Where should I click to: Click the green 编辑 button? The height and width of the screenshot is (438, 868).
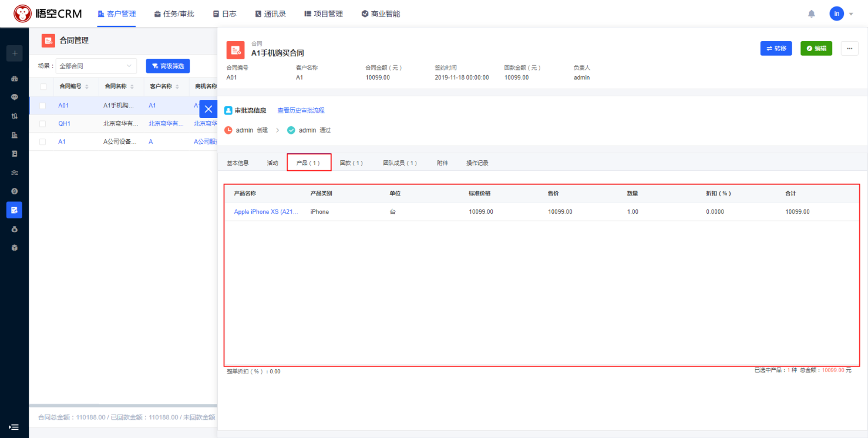coord(816,48)
